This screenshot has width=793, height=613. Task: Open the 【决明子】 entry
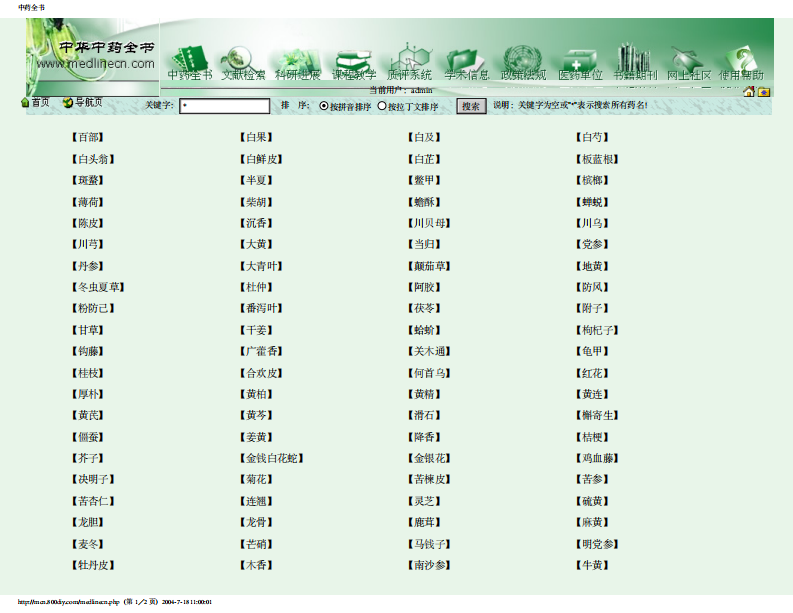click(93, 479)
